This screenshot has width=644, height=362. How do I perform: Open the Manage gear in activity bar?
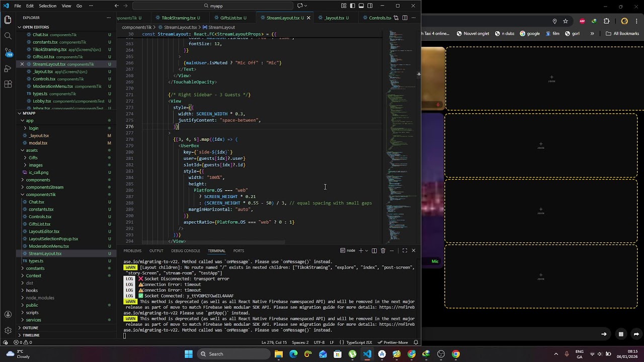point(8,330)
